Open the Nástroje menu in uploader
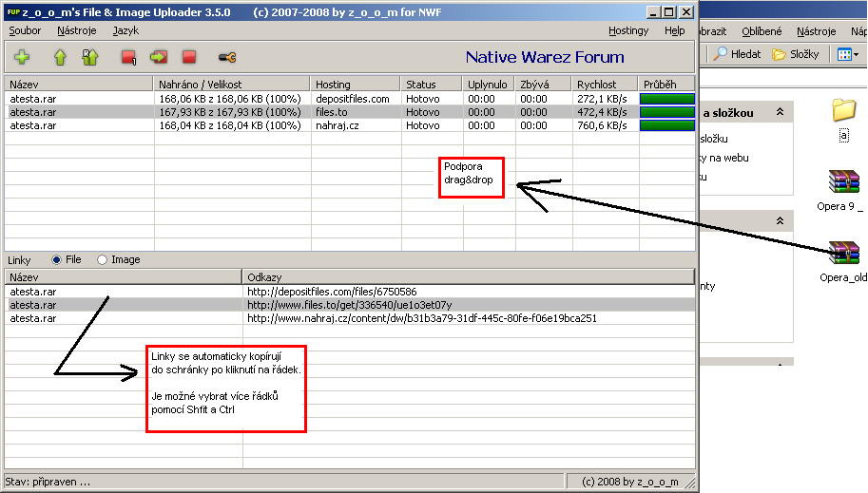Image resolution: width=868 pixels, height=493 pixels. 77,30
